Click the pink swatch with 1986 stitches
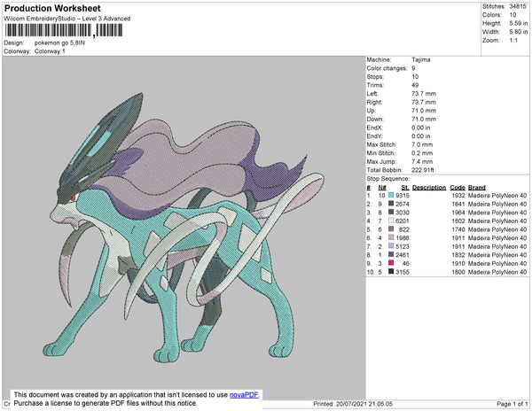This screenshot has height=411, width=532. [391, 237]
